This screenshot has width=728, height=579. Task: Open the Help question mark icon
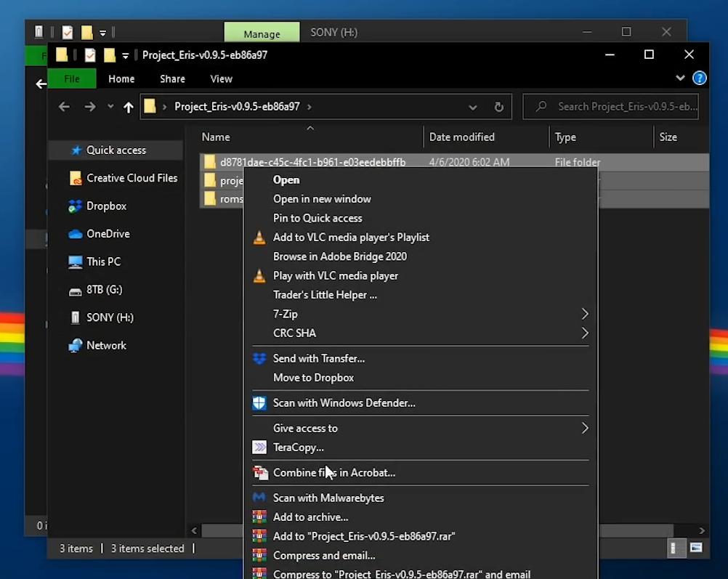(x=699, y=78)
